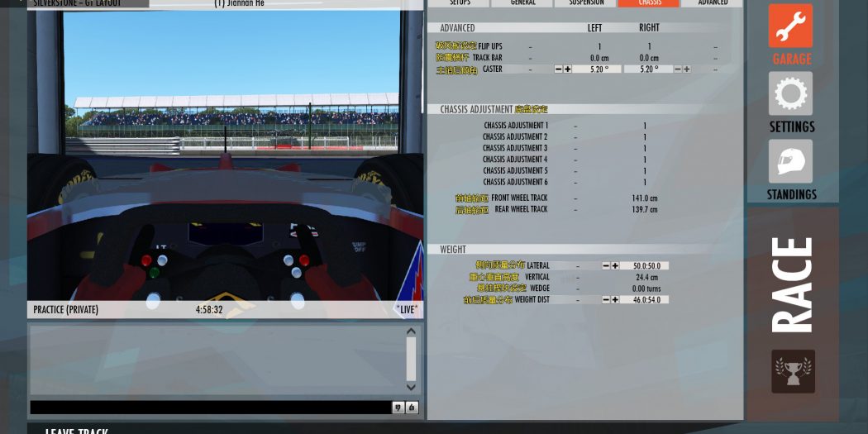Viewport: 868px width, 434px height.
Task: Open Settings via the gear icon
Action: (790, 93)
